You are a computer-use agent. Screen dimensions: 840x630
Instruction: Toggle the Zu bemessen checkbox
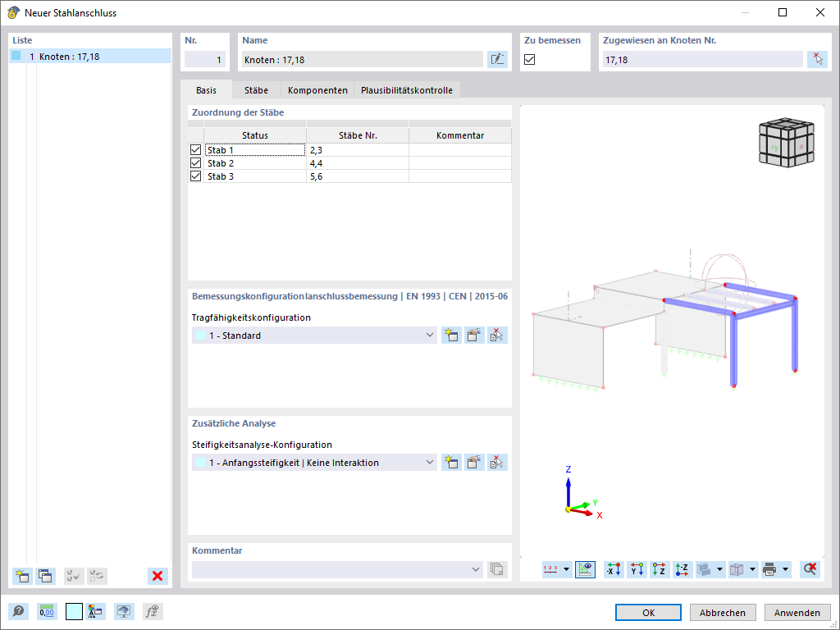coord(529,59)
